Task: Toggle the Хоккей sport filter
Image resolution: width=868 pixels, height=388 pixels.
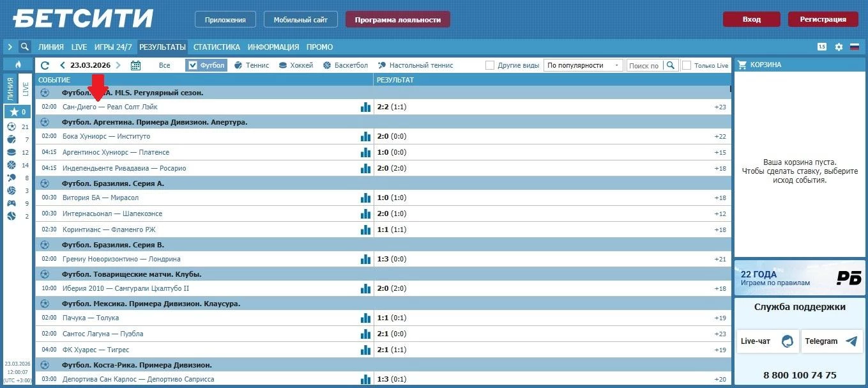Action: point(296,65)
